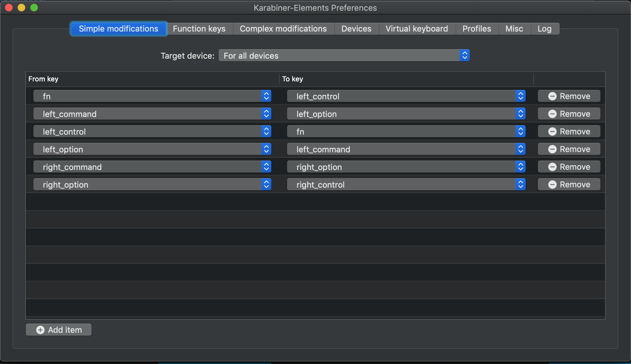Image resolution: width=631 pixels, height=364 pixels.
Task: Open the Target device dropdown
Action: [x=344, y=56]
